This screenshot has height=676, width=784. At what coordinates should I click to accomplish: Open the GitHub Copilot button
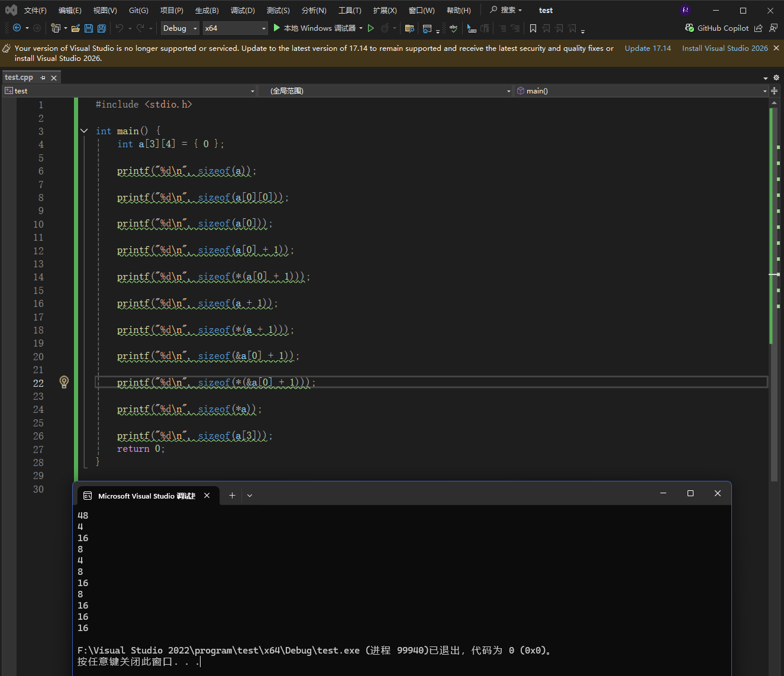pyautogui.click(x=717, y=28)
